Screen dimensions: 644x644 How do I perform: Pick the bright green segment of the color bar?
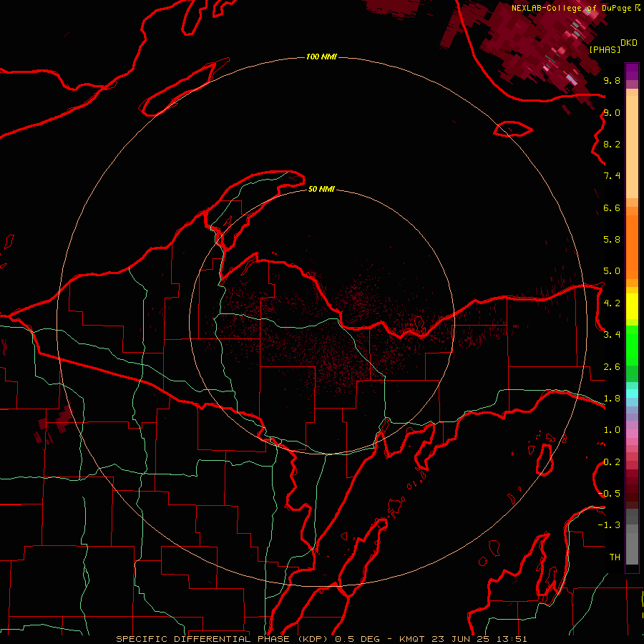pos(632,346)
